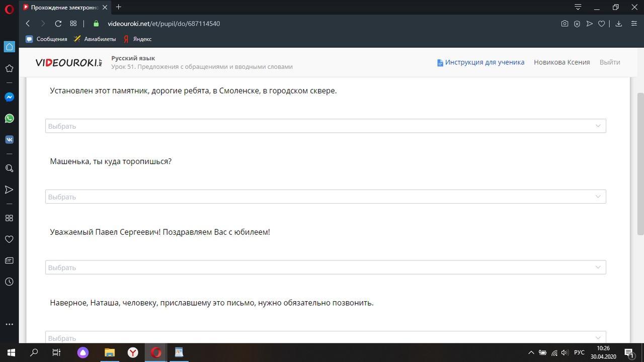
Task: Open the Яндекс bookmark
Action: (137, 39)
